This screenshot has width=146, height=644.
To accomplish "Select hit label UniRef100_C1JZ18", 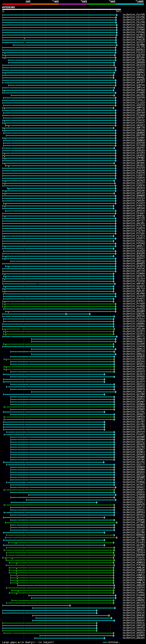I will (134, 103).
